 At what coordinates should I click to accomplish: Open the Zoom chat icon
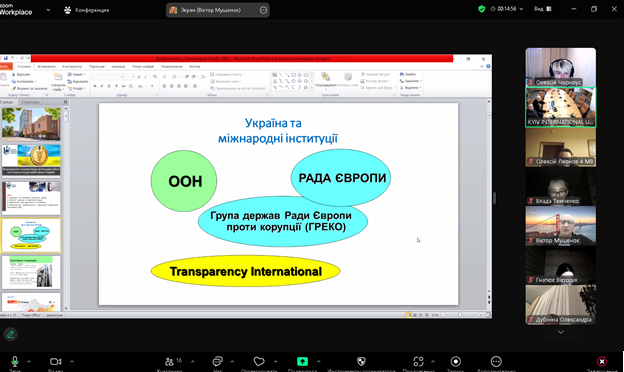pyautogui.click(x=217, y=361)
